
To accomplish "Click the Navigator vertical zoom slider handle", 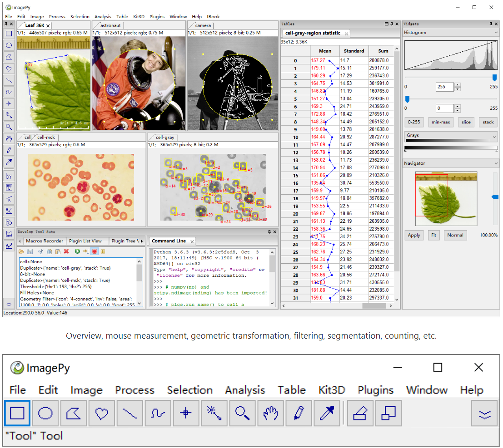I will (495, 197).
